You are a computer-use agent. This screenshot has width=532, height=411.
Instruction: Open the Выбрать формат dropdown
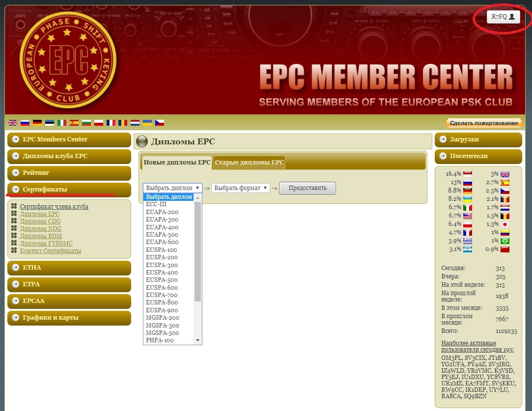[x=240, y=188]
